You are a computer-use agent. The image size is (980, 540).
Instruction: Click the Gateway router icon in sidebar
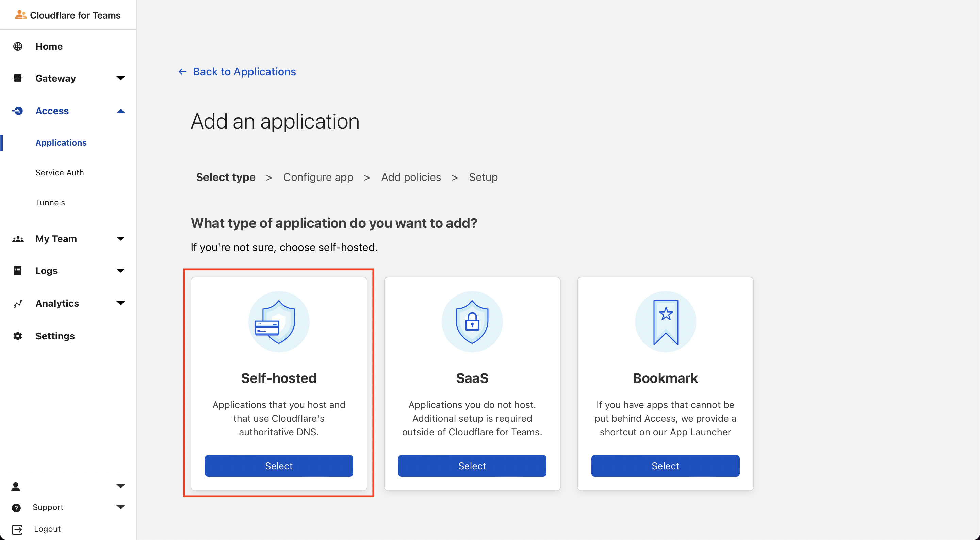tap(17, 78)
